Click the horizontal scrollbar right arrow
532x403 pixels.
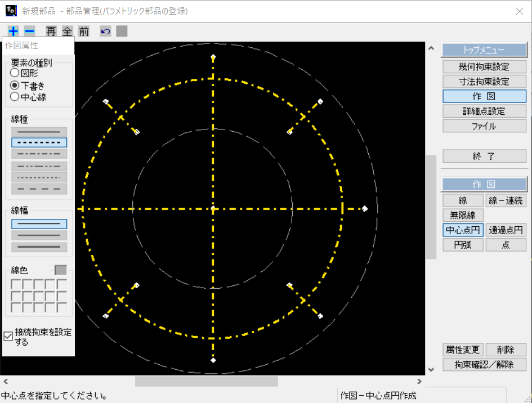[x=419, y=381]
